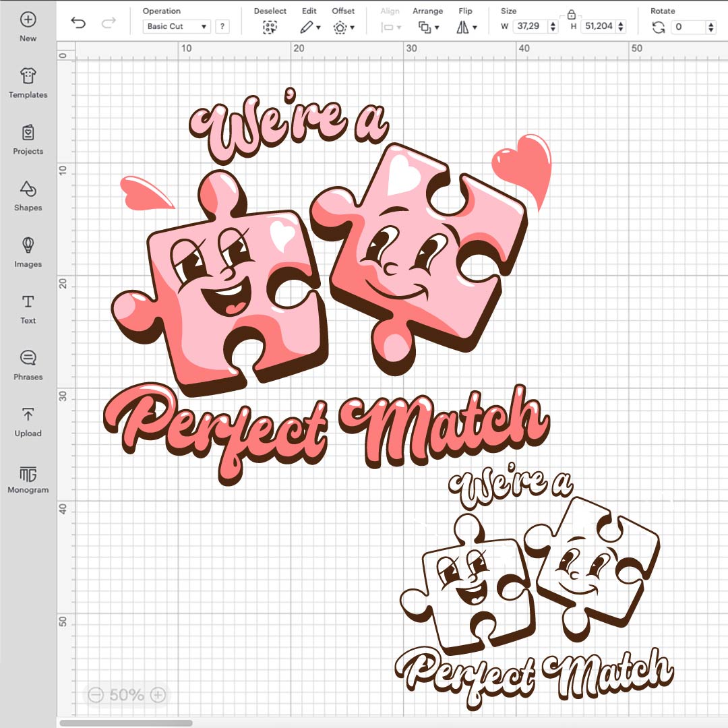Click the Edit pencil icon
The height and width of the screenshot is (728, 728).
(x=307, y=28)
